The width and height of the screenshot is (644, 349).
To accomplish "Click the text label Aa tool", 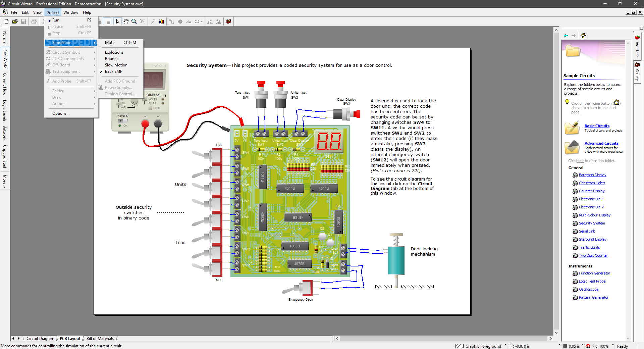I will pyautogui.click(x=189, y=21).
